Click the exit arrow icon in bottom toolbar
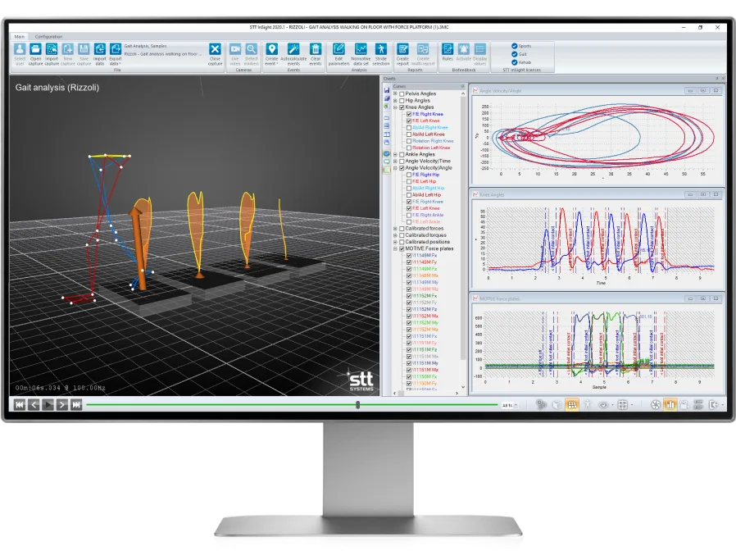Screen dimensions: 736x560 coord(714,405)
